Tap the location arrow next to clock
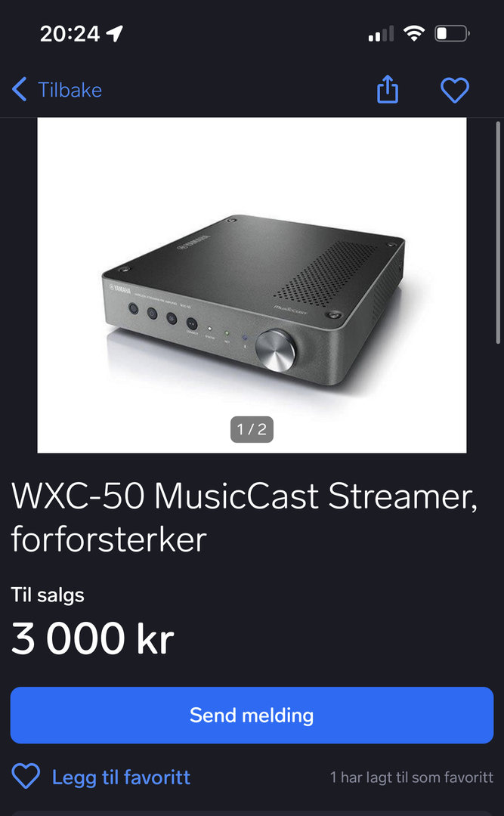 [114, 34]
